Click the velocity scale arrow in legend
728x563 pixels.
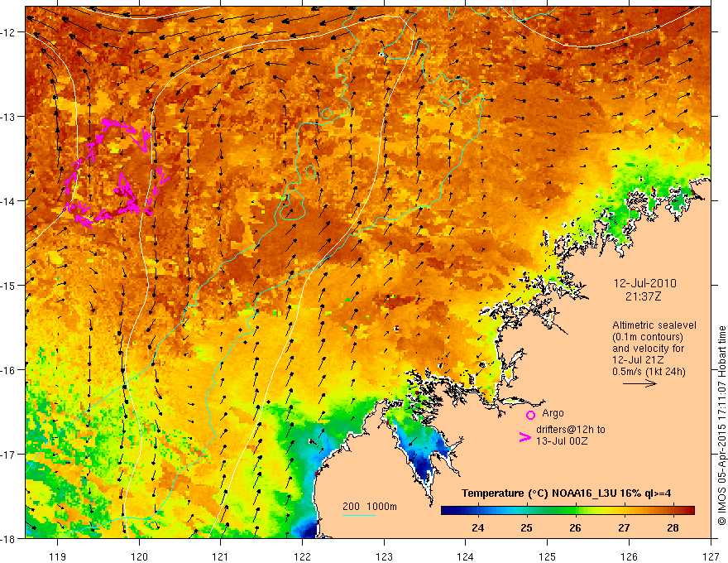[639, 383]
